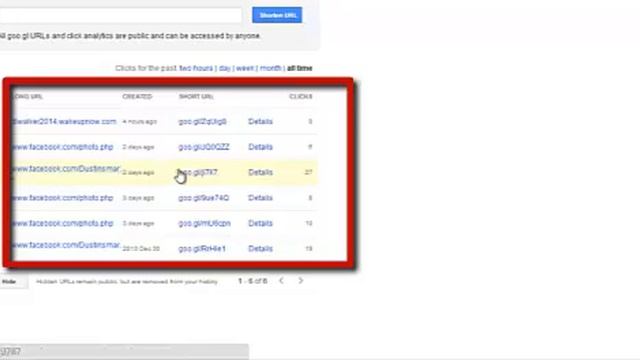Click the CLICKS column header
The image size is (640, 360).
pyautogui.click(x=301, y=97)
